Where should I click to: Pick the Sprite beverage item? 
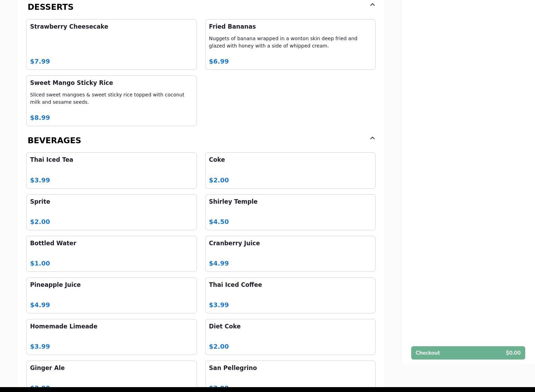coord(112,212)
